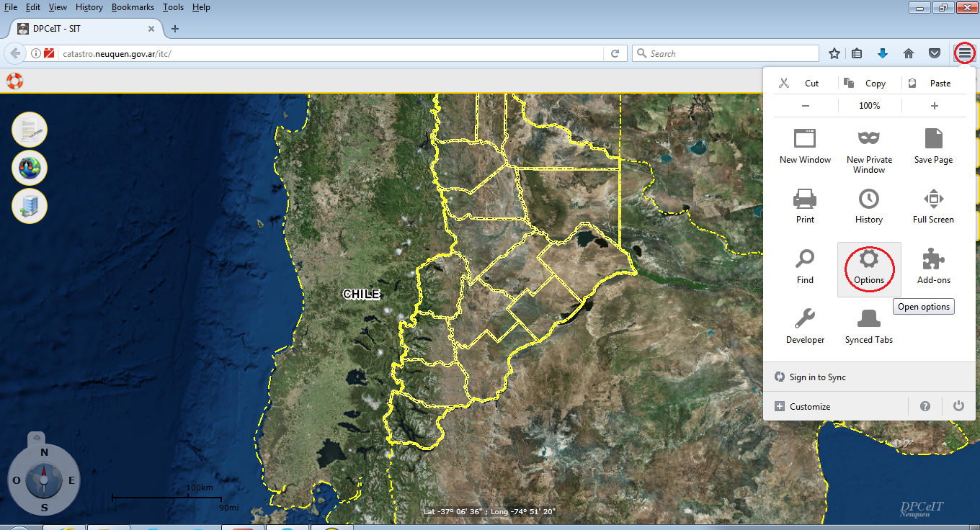Close the hamburger menu panel
This screenshot has width=980, height=530.
(964, 53)
